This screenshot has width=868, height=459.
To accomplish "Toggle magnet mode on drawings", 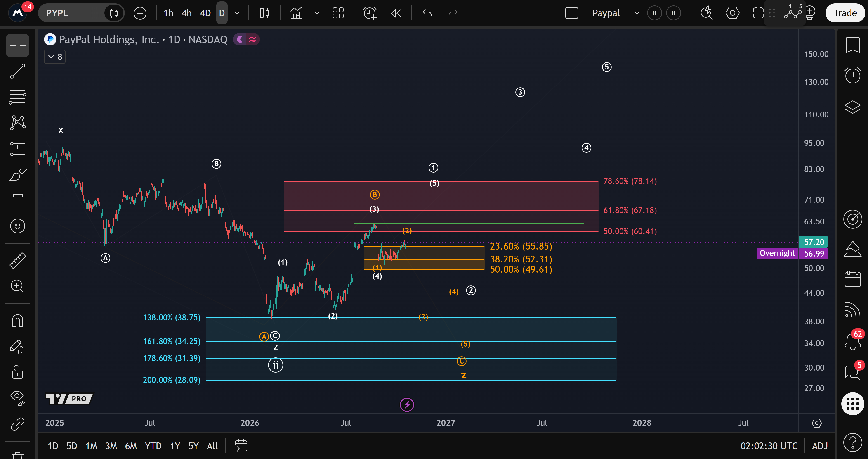I will tap(18, 321).
